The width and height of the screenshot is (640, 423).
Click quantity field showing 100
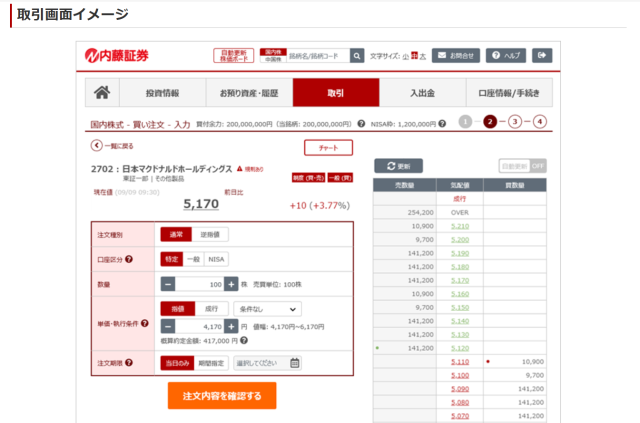200,284
